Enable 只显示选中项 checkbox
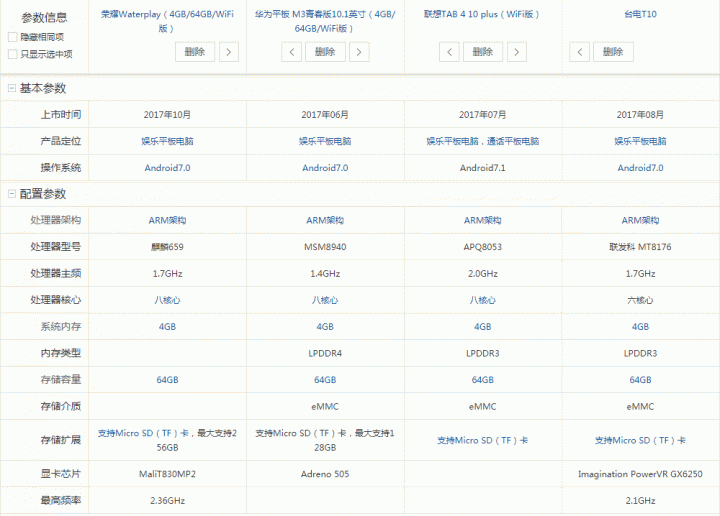Viewport: 720px width, 516px height. pos(13,54)
